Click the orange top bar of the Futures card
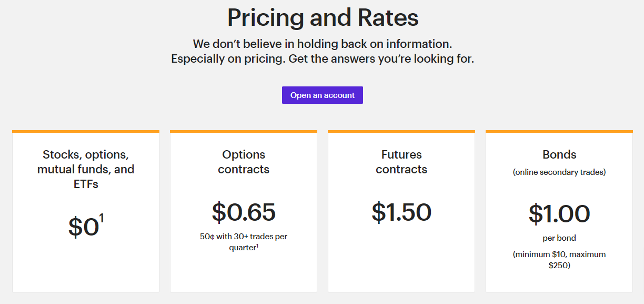 401,131
